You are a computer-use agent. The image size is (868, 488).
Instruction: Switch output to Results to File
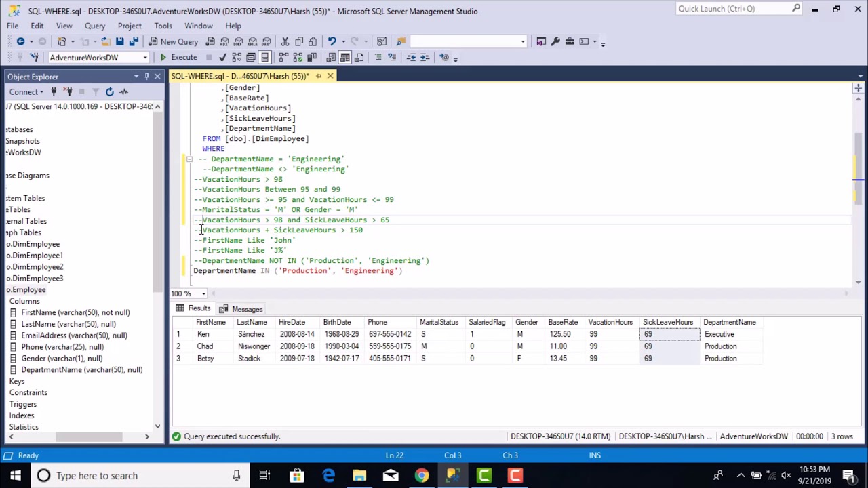pos(359,57)
